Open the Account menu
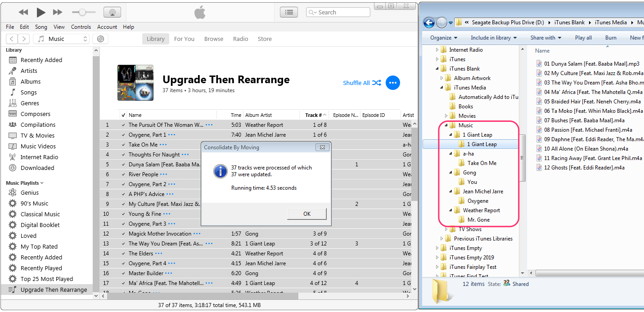The image size is (644, 312). (x=107, y=27)
